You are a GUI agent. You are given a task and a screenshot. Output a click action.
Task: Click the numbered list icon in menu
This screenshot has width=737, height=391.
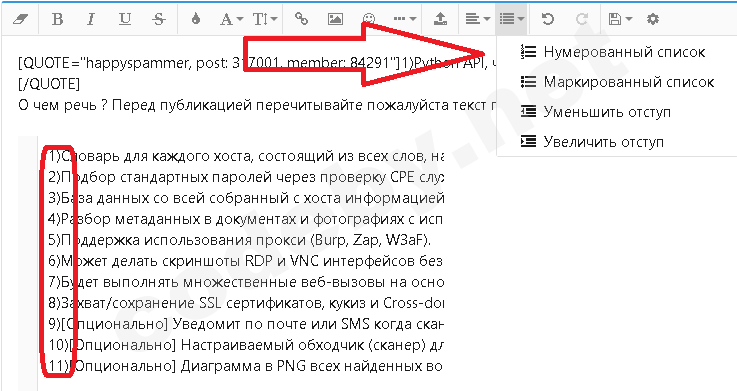tap(528, 52)
